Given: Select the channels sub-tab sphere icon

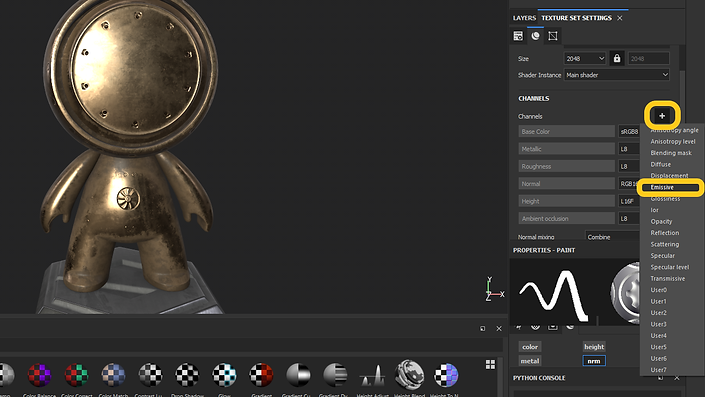Looking at the screenshot, I should [x=535, y=36].
